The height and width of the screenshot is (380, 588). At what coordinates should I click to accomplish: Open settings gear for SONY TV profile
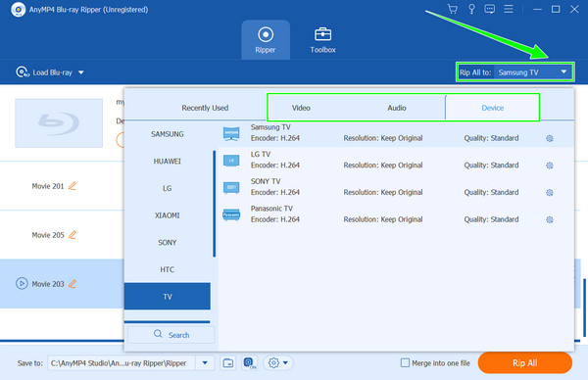pos(550,192)
